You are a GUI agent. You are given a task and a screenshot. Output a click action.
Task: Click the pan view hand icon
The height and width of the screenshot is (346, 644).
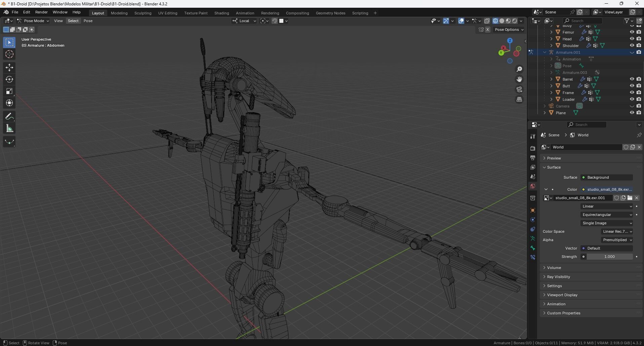tap(519, 79)
